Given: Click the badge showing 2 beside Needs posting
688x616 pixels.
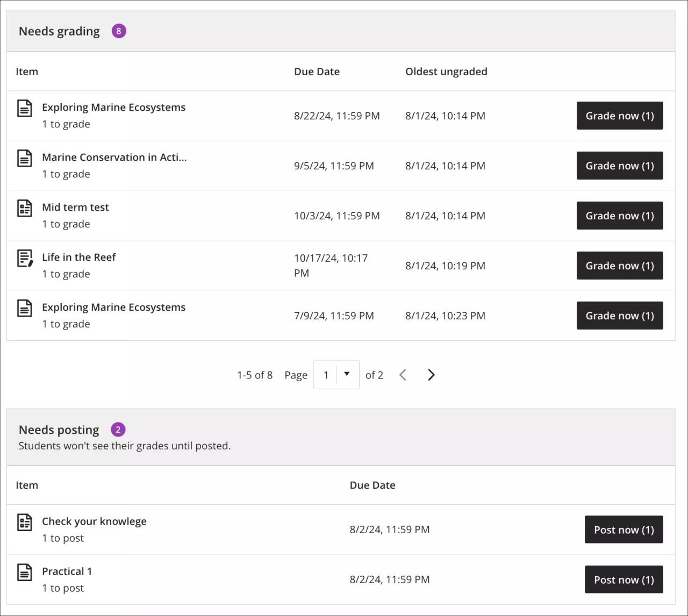Looking at the screenshot, I should pos(118,429).
